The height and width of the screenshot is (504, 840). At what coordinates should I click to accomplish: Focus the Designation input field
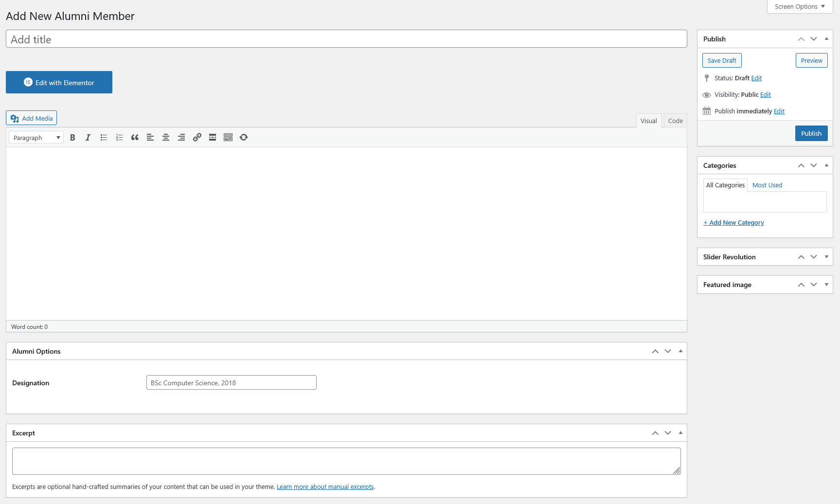[x=231, y=382]
